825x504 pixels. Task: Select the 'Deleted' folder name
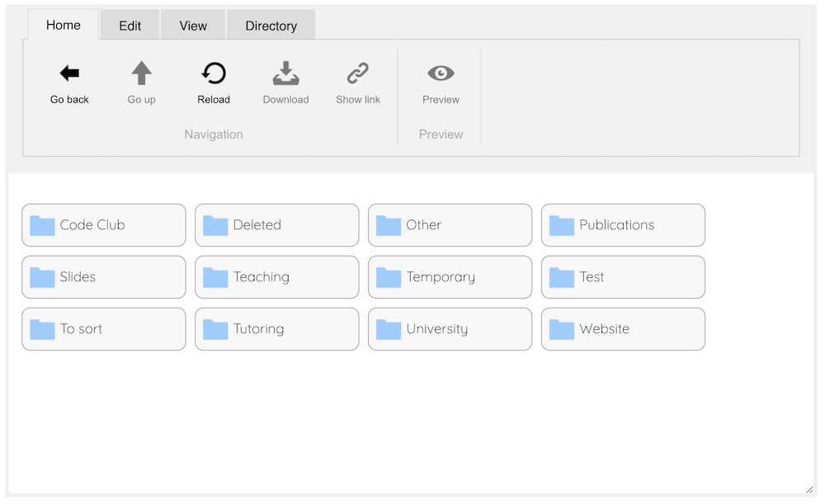pyautogui.click(x=257, y=224)
